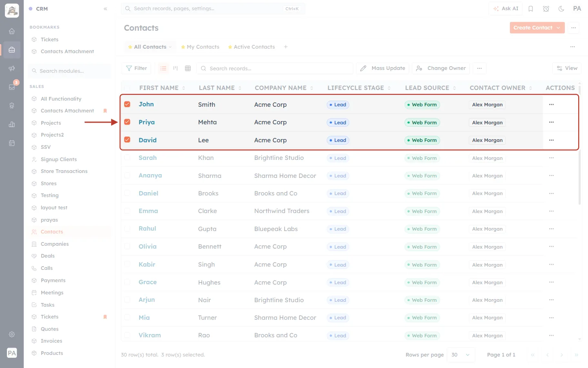The height and width of the screenshot is (368, 588).
Task: Focus the Search modules field
Action: point(70,71)
